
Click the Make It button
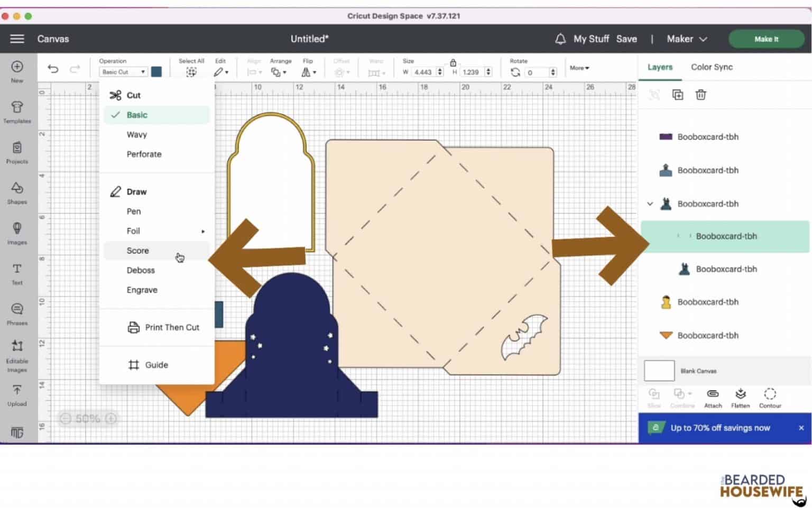pyautogui.click(x=766, y=39)
